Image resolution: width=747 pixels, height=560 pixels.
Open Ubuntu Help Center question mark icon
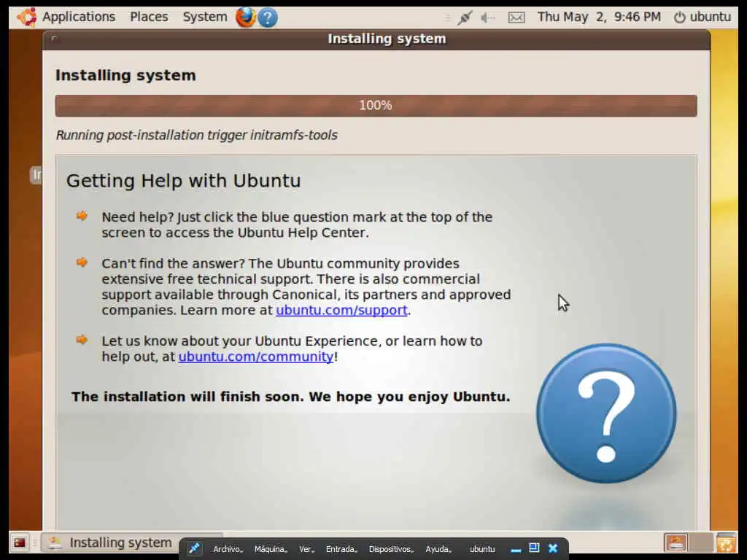tap(268, 17)
